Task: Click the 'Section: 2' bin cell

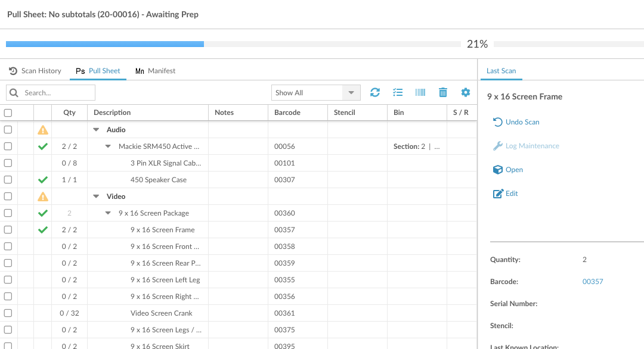Action: (x=417, y=147)
